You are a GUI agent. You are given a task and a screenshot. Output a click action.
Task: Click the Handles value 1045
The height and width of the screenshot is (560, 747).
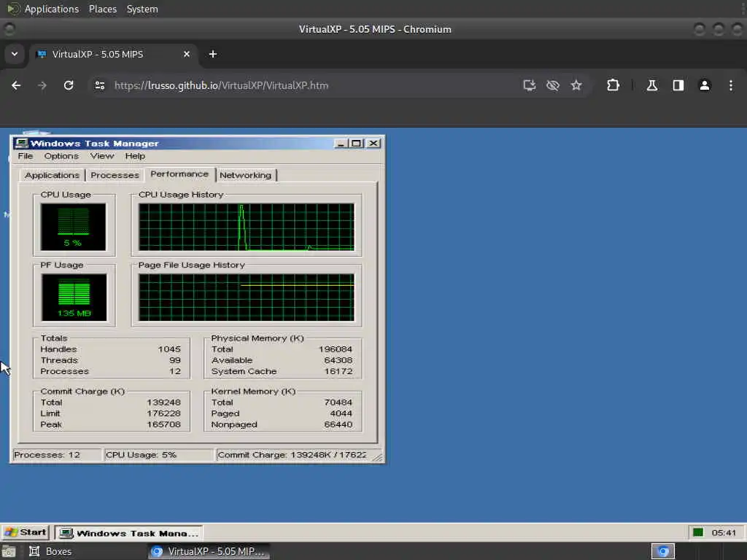(x=169, y=349)
